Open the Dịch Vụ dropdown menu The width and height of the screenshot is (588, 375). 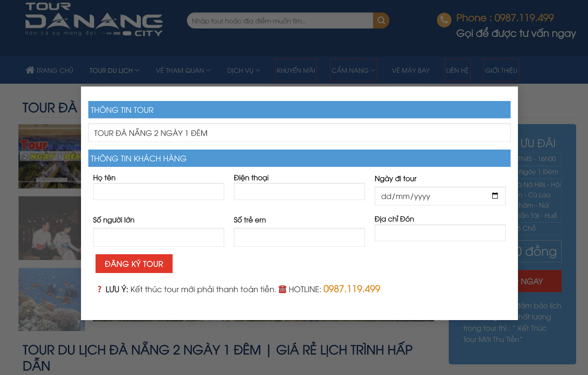[x=243, y=70]
